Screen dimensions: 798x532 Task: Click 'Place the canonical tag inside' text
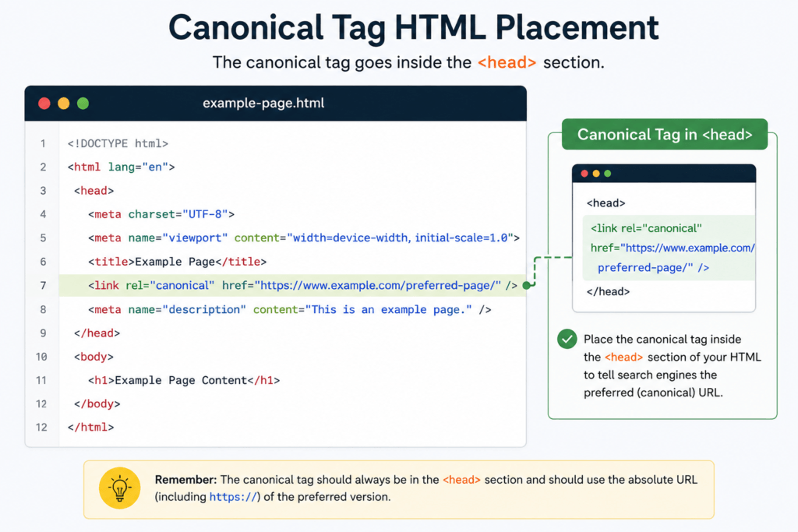pos(662,340)
